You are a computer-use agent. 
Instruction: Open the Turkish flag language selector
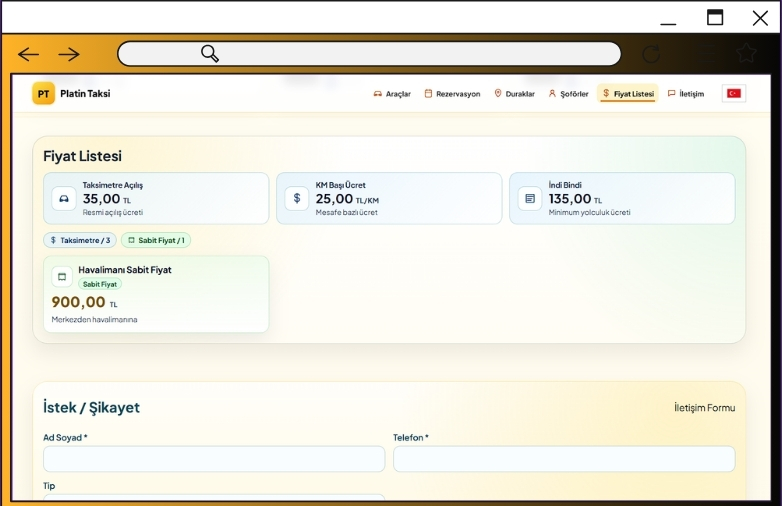pyautogui.click(x=734, y=94)
